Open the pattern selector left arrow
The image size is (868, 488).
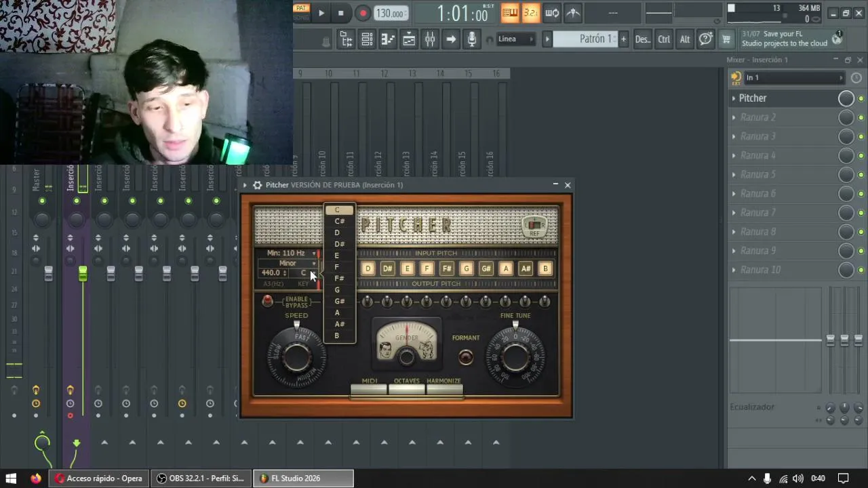[547, 39]
